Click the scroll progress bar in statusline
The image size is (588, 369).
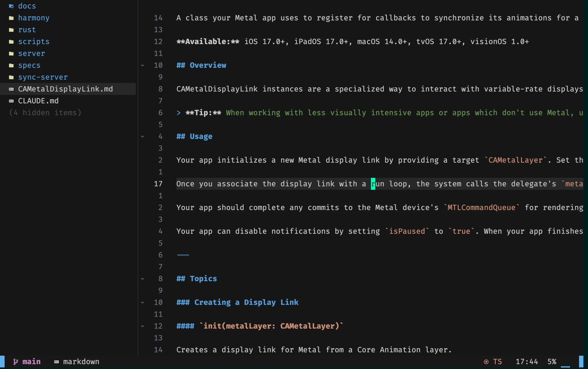565,366
